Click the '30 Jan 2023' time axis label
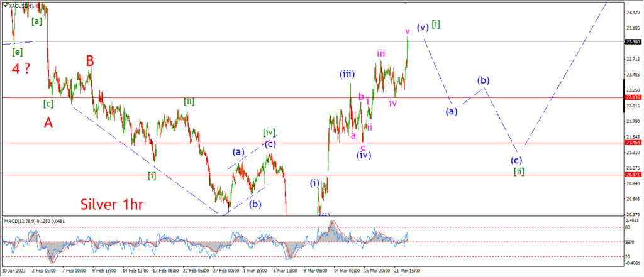The image size is (644, 277). click(14, 271)
